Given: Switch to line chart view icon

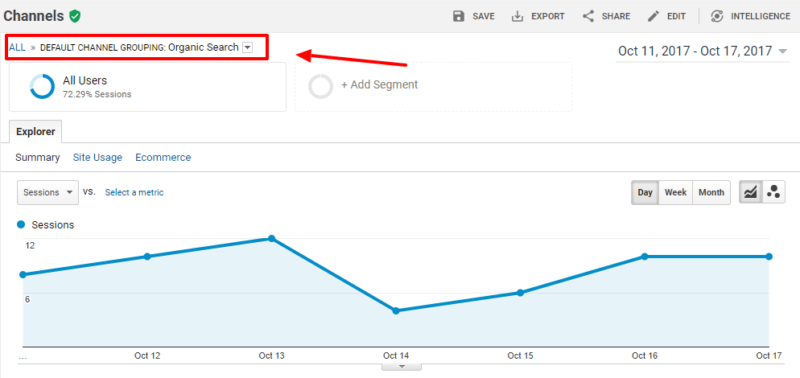Looking at the screenshot, I should pos(751,192).
